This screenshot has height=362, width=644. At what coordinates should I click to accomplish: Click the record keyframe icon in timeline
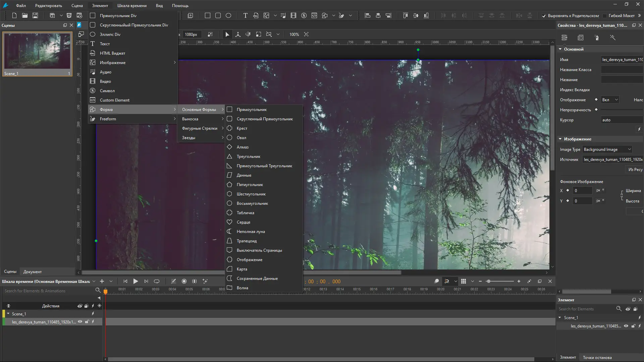[184, 281]
